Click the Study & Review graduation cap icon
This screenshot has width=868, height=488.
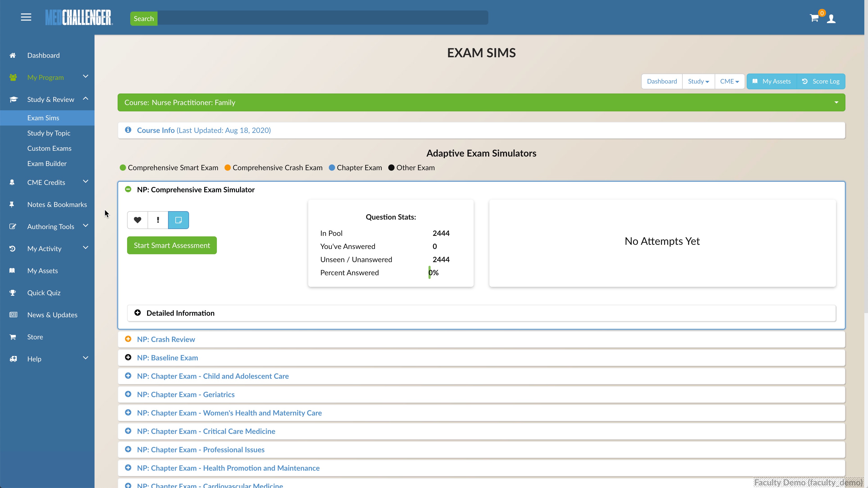pyautogui.click(x=13, y=100)
